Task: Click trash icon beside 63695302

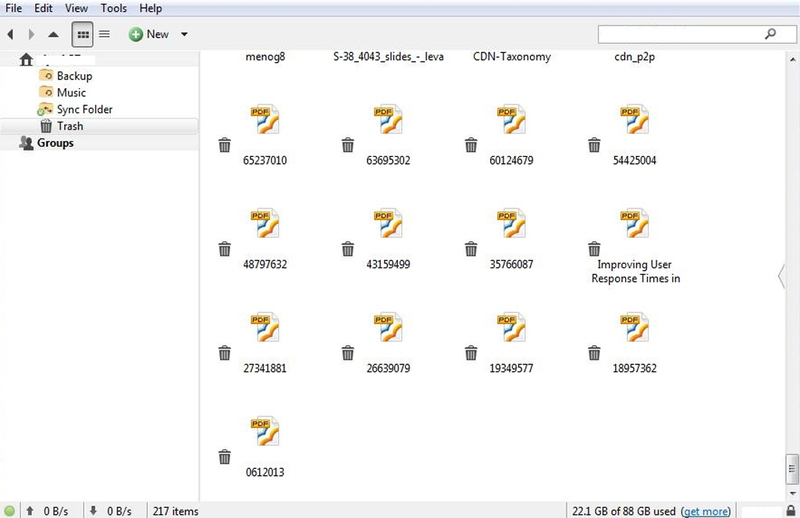Action: point(348,145)
